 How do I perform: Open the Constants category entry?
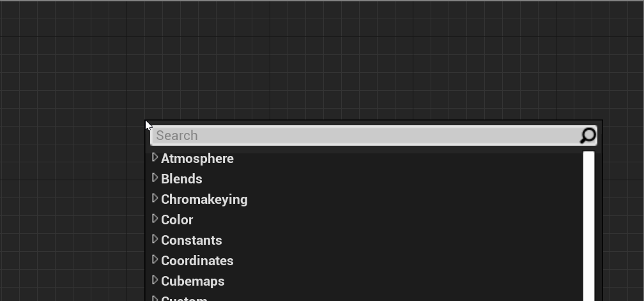192,240
